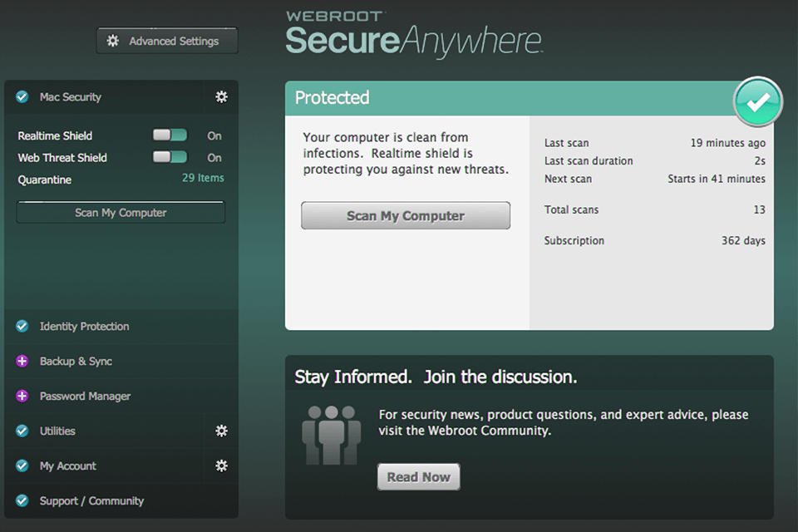Click the My Account gear icon
This screenshot has height=532, width=798.
pos(221,465)
